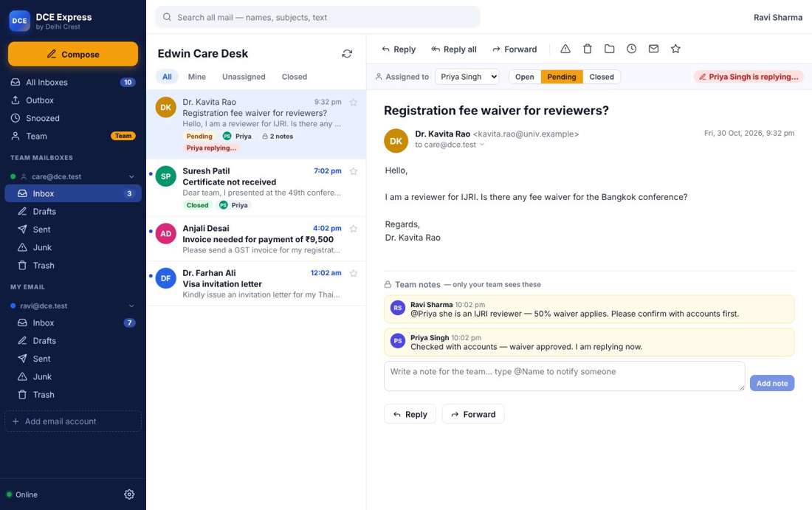Click the refresh icon beside Edwin Care Desk
This screenshot has height=510, width=812.
point(347,53)
